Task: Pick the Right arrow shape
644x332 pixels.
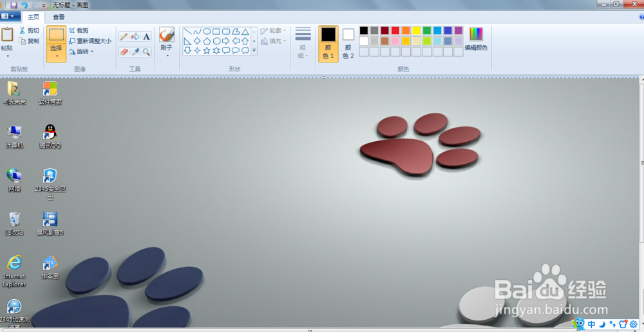Action: point(226,41)
